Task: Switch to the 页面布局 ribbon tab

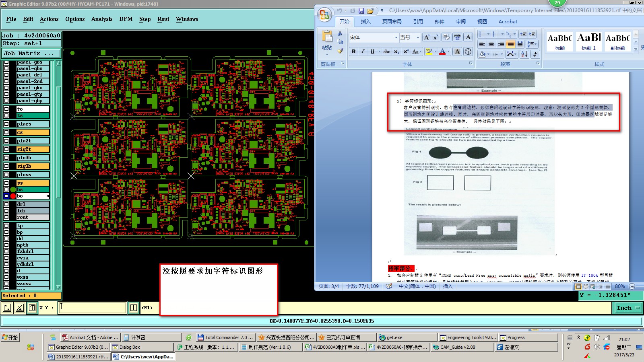Action: click(392, 22)
